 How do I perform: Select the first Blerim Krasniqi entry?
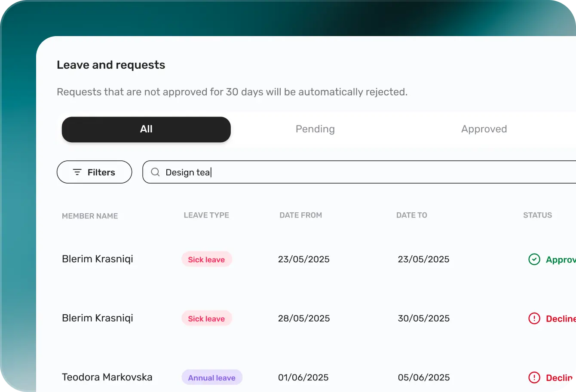(x=98, y=259)
